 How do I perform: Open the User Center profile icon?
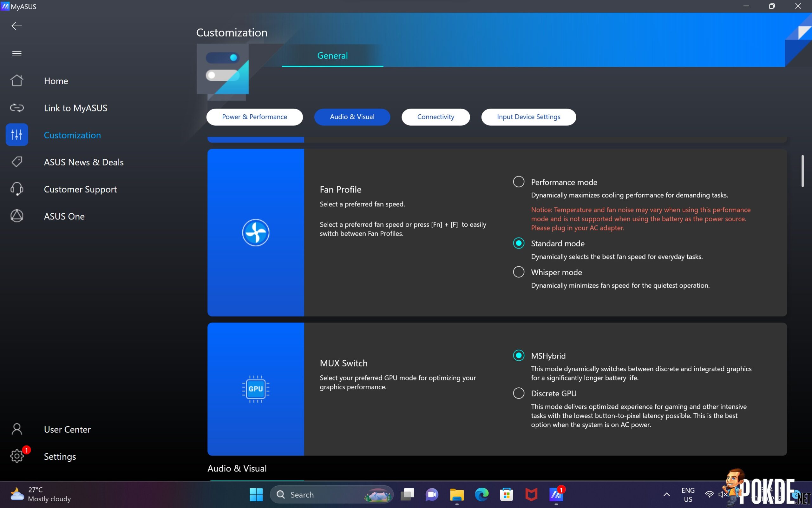point(17,429)
